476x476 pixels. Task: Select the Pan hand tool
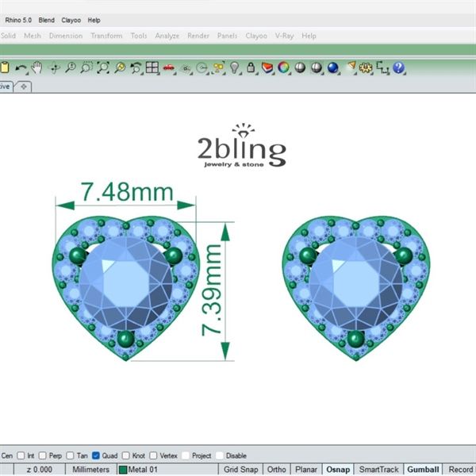click(x=37, y=68)
